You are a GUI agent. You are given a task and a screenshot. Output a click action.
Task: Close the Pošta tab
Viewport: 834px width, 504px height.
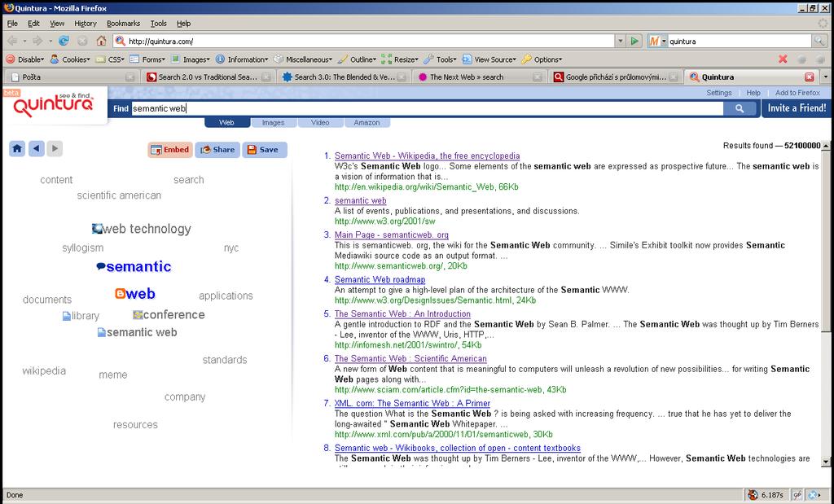click(129, 77)
